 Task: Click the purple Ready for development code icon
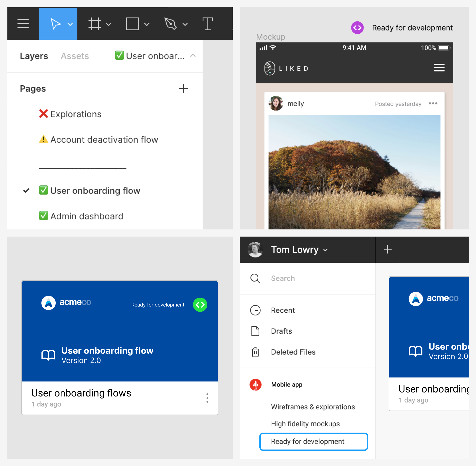[x=357, y=28]
